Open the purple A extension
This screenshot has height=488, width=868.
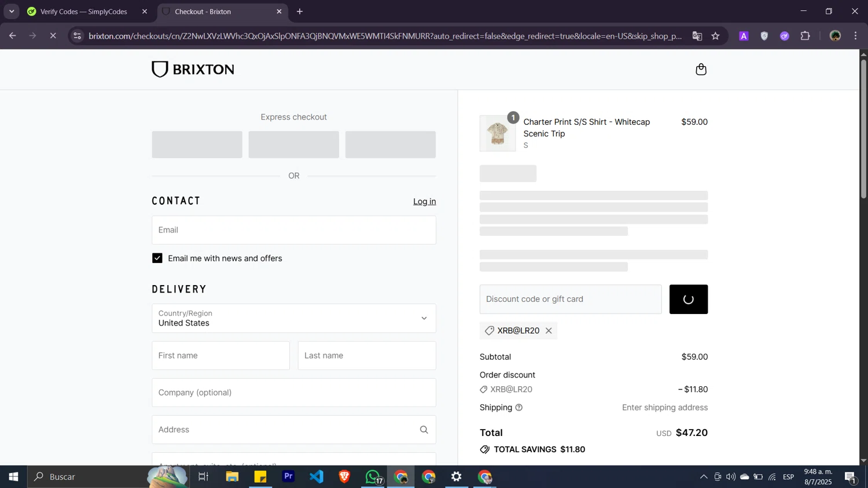click(x=744, y=36)
